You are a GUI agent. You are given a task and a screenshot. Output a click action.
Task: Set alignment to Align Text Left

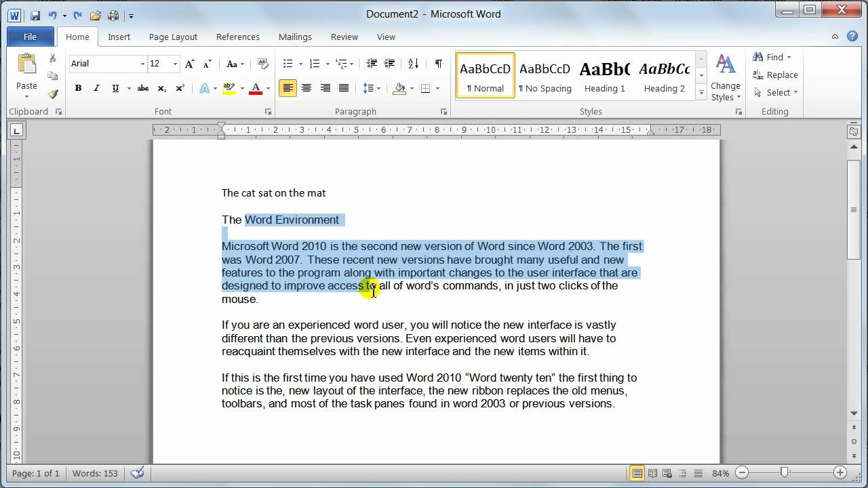[288, 88]
